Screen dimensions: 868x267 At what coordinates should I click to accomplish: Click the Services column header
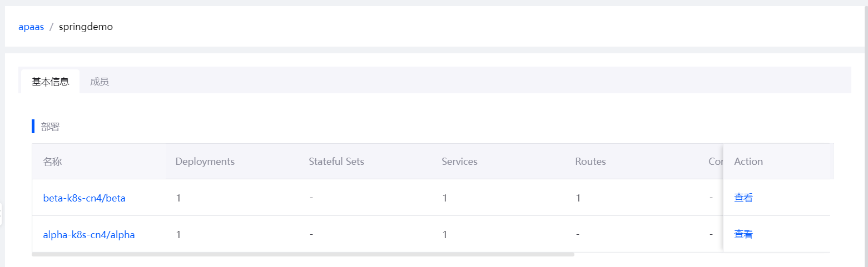pos(460,162)
